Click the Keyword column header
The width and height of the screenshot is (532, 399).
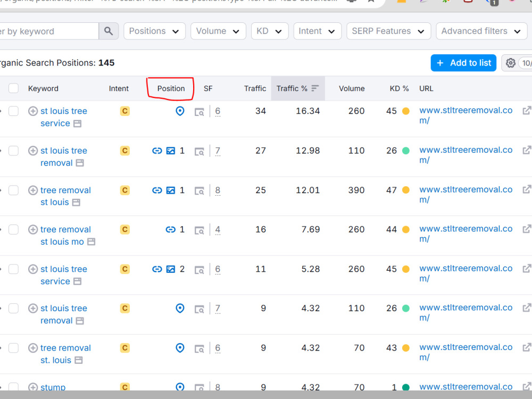click(x=43, y=88)
